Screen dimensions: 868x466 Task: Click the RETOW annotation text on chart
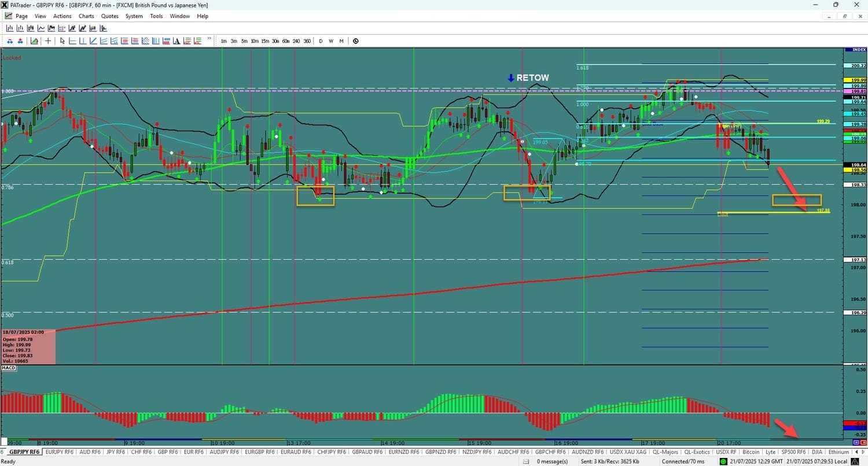tap(532, 77)
